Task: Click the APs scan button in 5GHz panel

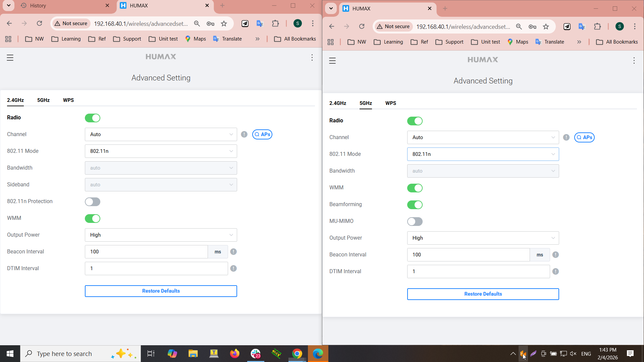Action: (x=584, y=137)
